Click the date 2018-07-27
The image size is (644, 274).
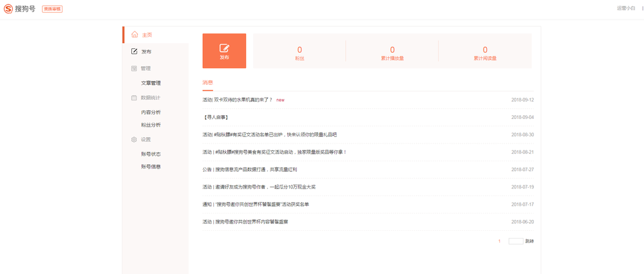tap(522, 169)
